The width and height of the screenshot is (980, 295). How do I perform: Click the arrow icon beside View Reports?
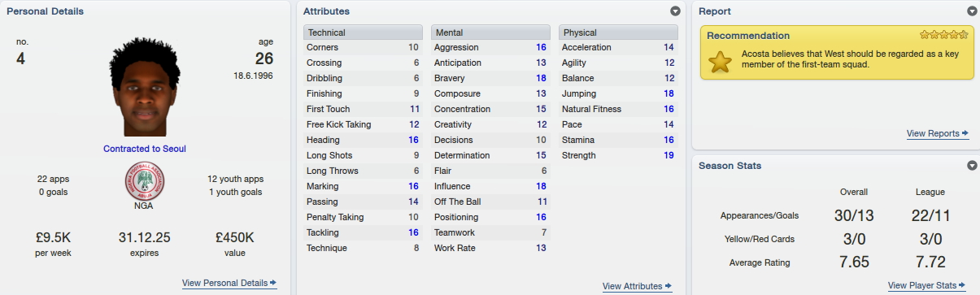click(965, 133)
